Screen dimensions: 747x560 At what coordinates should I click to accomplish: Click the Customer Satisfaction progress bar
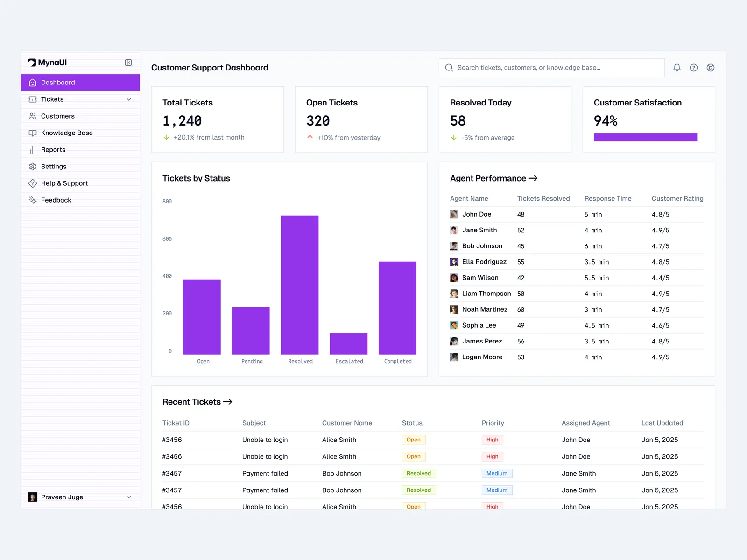[x=645, y=137]
